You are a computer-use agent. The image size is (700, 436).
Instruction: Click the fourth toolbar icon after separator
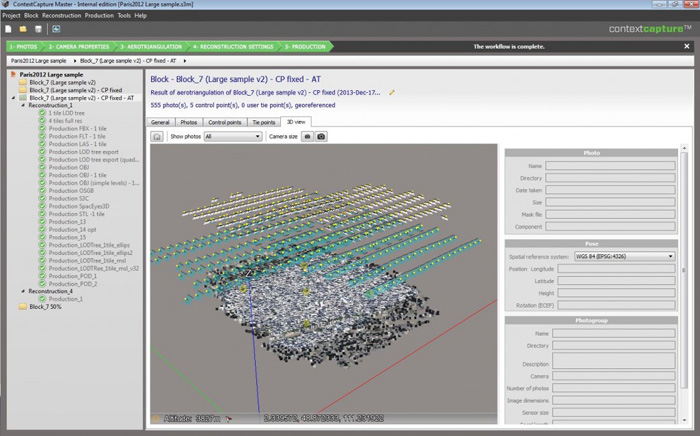[x=54, y=28]
